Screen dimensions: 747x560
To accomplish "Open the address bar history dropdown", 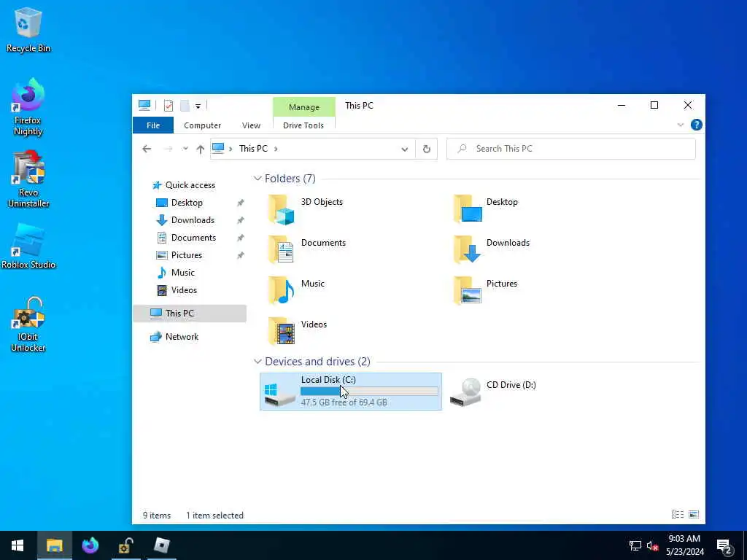I will 404,149.
